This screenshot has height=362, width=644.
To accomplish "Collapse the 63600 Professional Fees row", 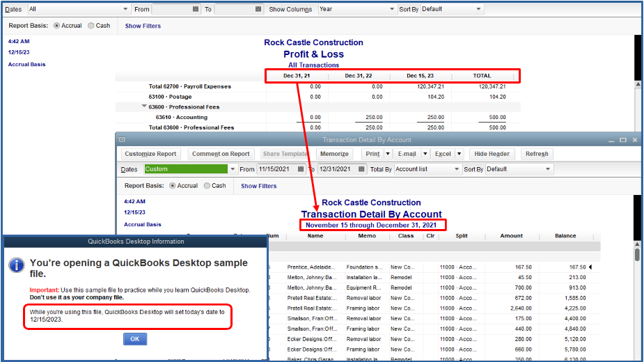I will point(143,107).
